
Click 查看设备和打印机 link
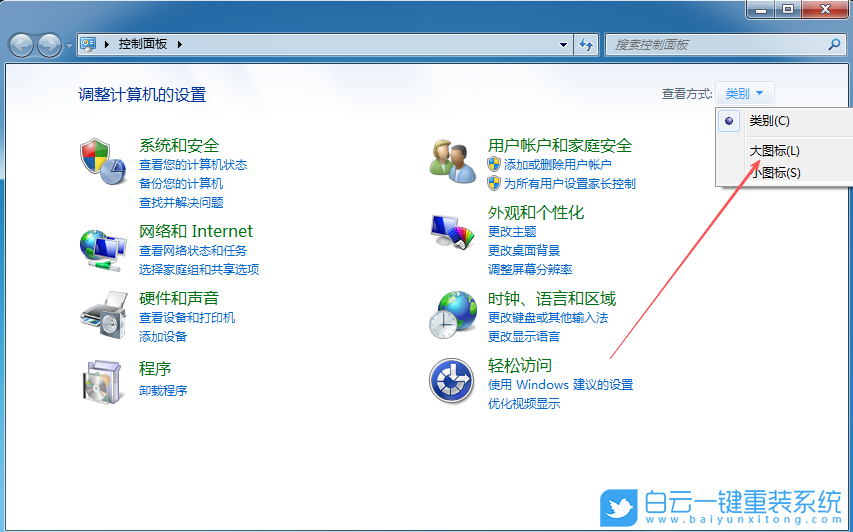(187, 317)
